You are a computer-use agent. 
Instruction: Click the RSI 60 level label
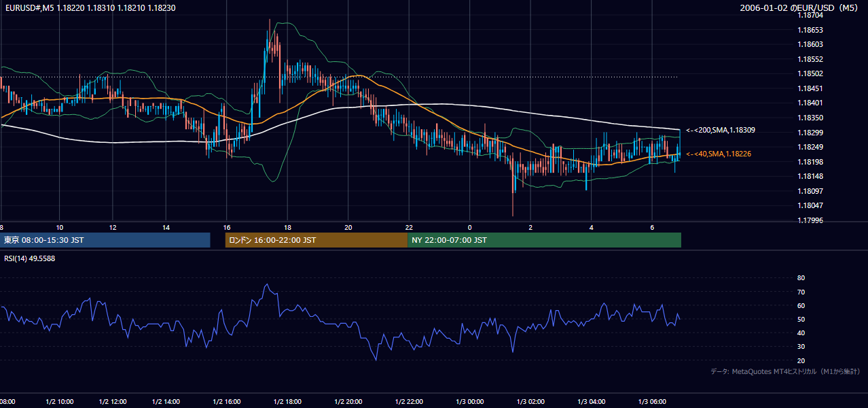pyautogui.click(x=801, y=305)
